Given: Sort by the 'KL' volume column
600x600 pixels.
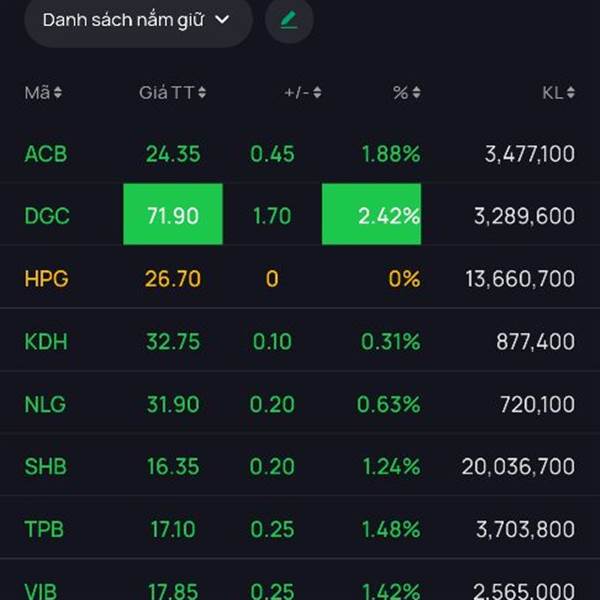Looking at the screenshot, I should coord(558,93).
